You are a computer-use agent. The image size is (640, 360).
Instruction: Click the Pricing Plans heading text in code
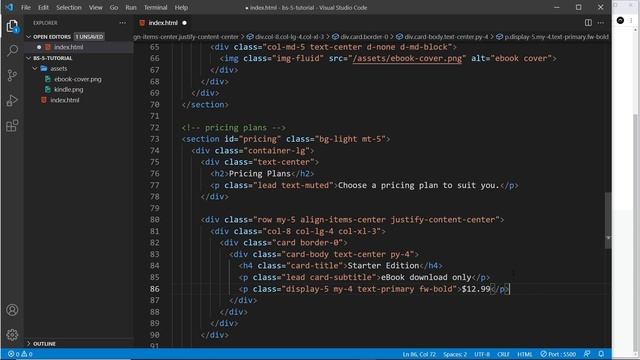[x=260, y=173]
